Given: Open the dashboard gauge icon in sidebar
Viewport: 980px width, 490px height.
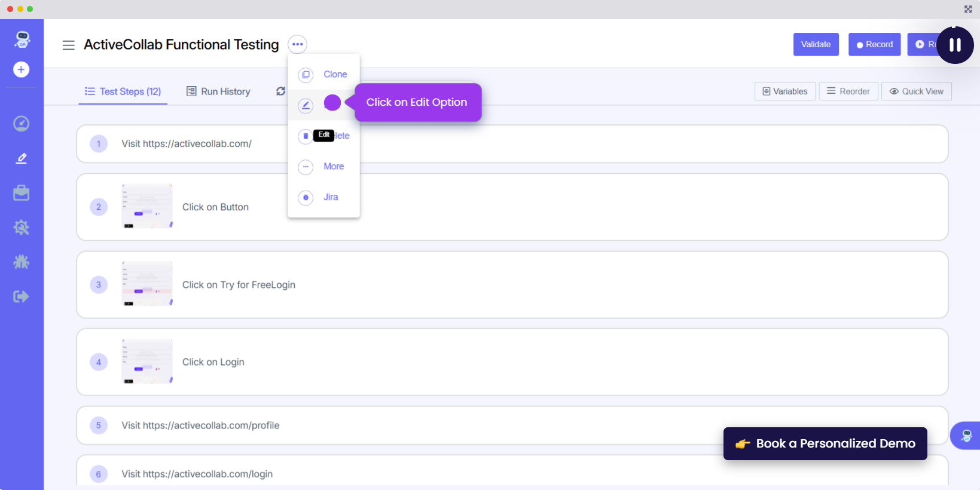Looking at the screenshot, I should point(21,124).
